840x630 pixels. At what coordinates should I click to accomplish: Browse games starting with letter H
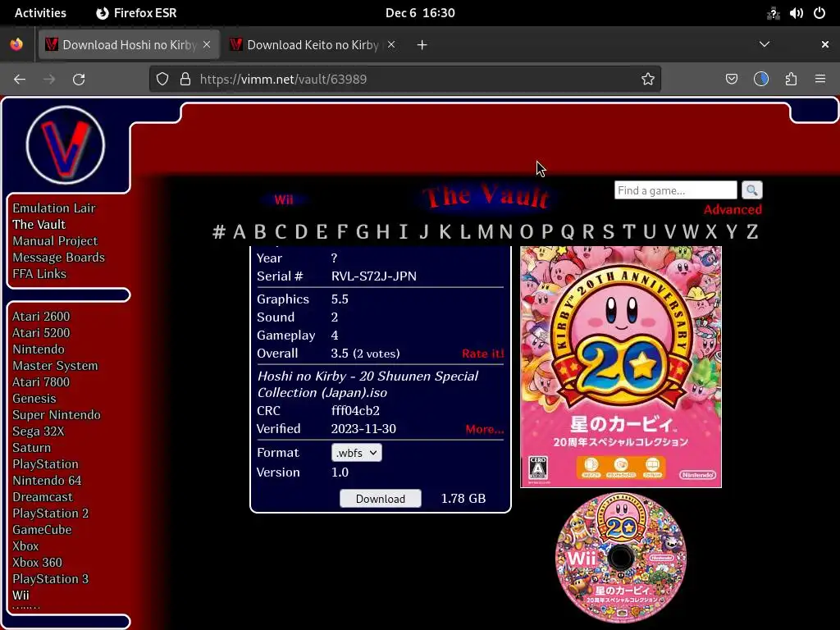click(382, 232)
